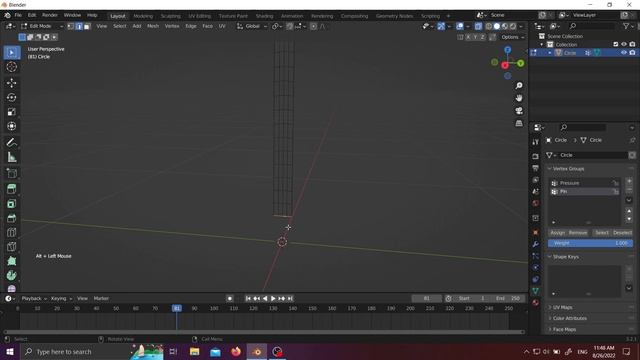640x360 pixels.
Task: Switch to wireframe viewport shading
Action: coord(489,26)
